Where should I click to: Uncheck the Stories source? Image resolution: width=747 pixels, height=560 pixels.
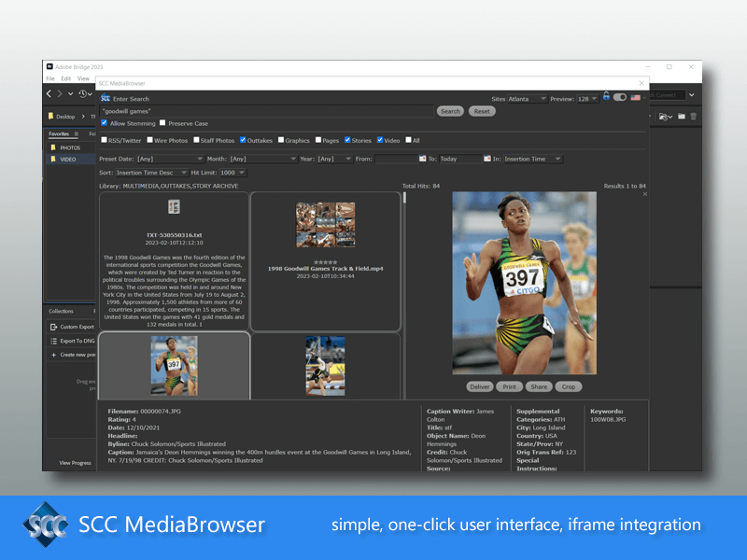click(347, 140)
